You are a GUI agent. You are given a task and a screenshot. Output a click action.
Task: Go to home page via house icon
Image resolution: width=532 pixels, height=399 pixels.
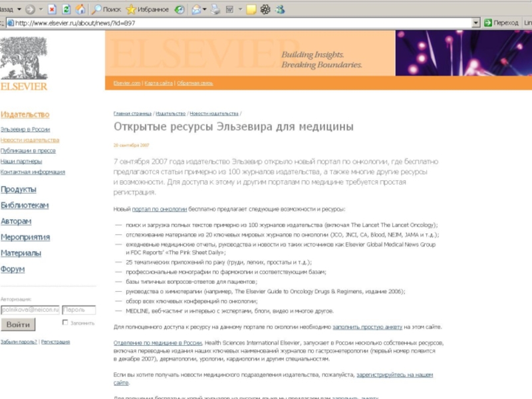[80, 9]
